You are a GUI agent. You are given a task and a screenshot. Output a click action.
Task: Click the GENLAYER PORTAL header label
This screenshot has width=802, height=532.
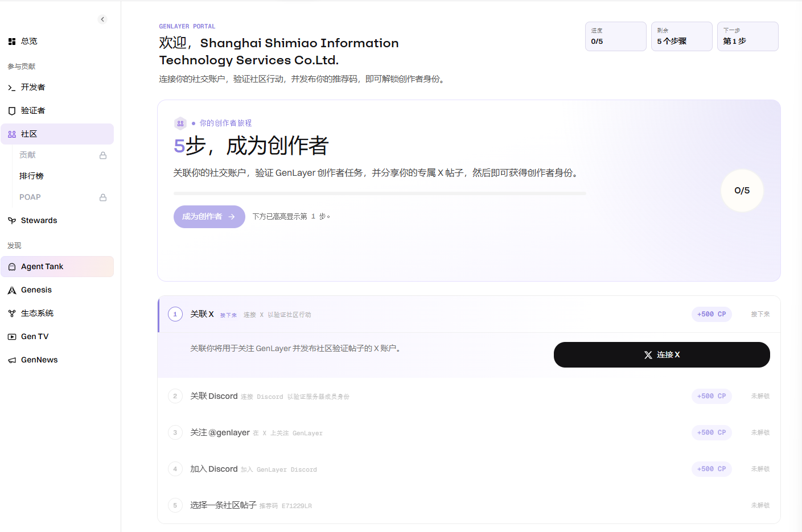pos(187,26)
